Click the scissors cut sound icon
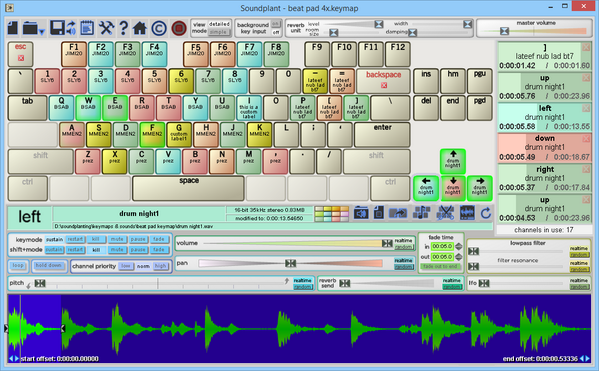The image size is (599, 371). coord(445,213)
